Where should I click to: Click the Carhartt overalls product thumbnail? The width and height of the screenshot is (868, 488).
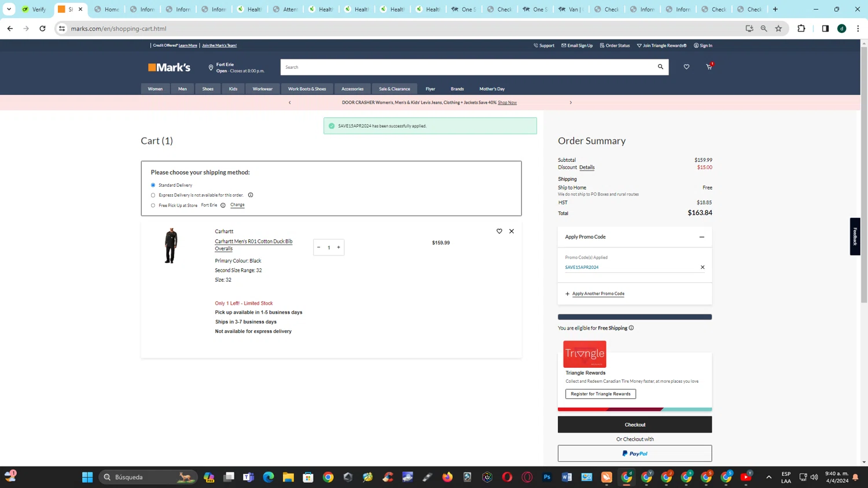[x=171, y=246]
